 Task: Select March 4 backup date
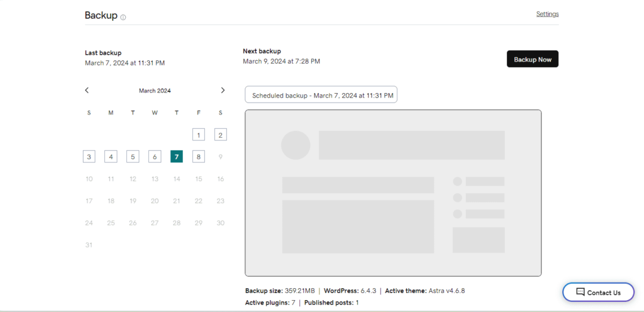click(x=111, y=157)
